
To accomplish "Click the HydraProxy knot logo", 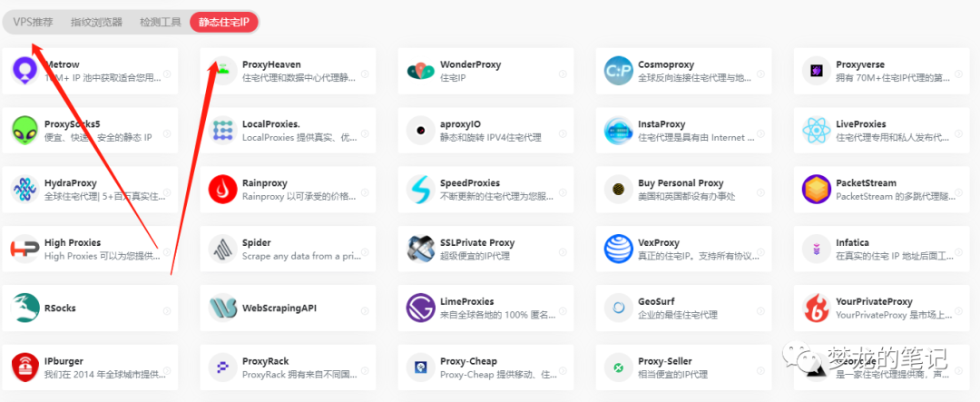I will coord(25,190).
